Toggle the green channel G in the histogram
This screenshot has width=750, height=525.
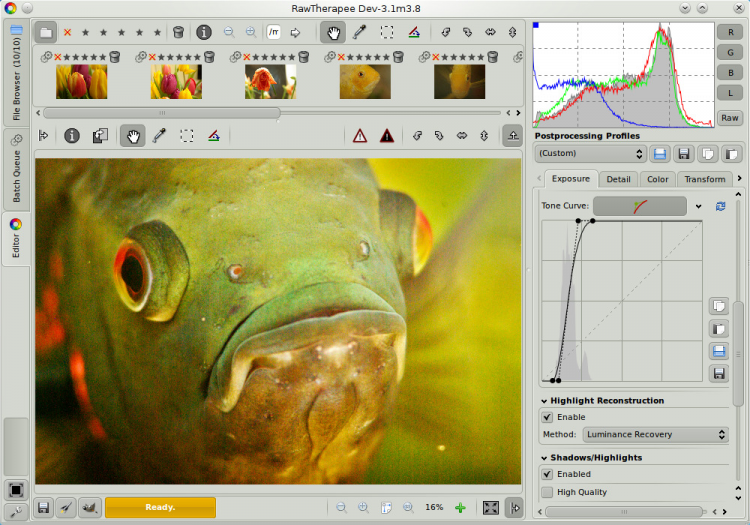pos(730,53)
